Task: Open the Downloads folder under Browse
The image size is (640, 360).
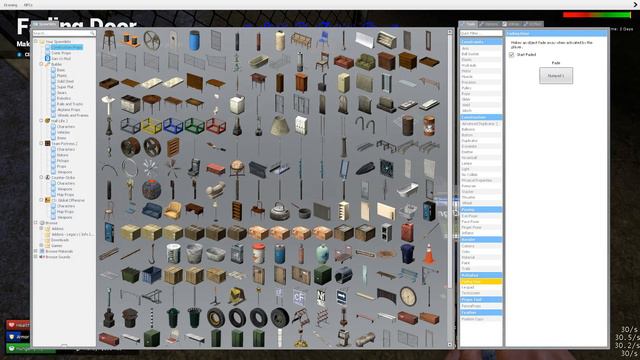Action: pos(60,240)
